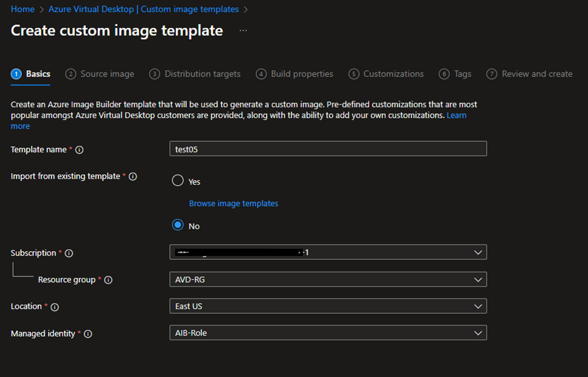Click the Template name label

39,149
